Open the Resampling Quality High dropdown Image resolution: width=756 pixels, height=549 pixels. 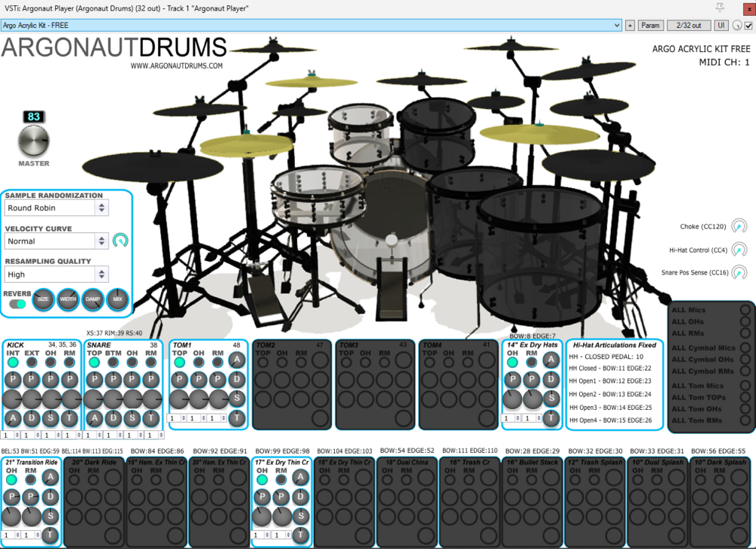point(56,274)
